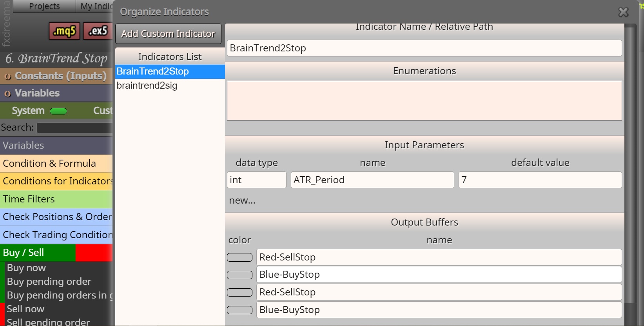This screenshot has width=644, height=326.
Task: Edit first Blue-BuyStop buffer name field
Action: tap(439, 275)
